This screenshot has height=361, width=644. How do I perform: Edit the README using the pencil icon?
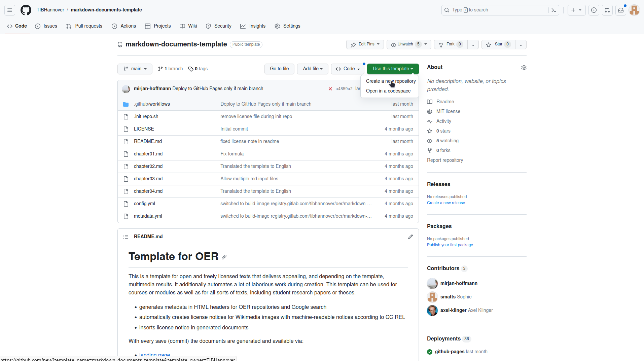click(410, 237)
